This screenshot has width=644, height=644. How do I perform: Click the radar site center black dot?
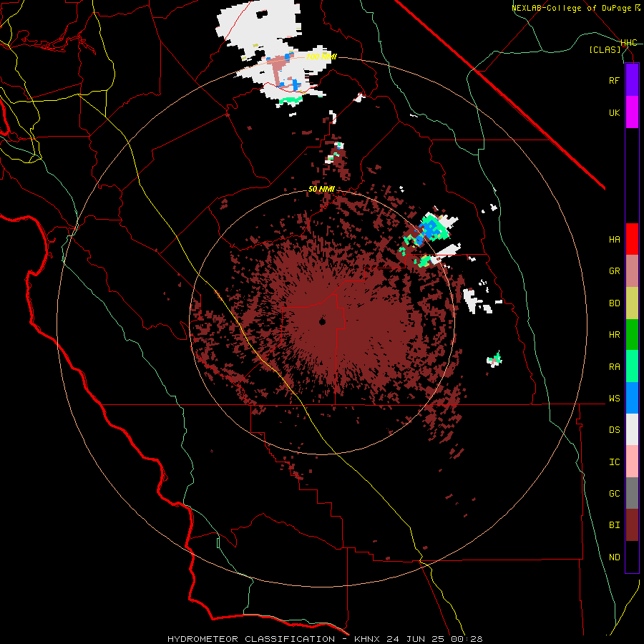[x=323, y=321]
